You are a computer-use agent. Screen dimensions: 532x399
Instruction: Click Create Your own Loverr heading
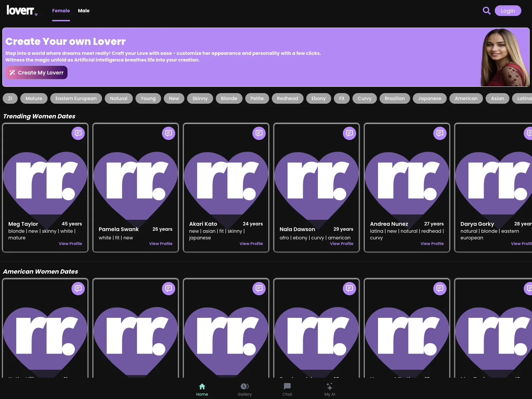(66, 41)
